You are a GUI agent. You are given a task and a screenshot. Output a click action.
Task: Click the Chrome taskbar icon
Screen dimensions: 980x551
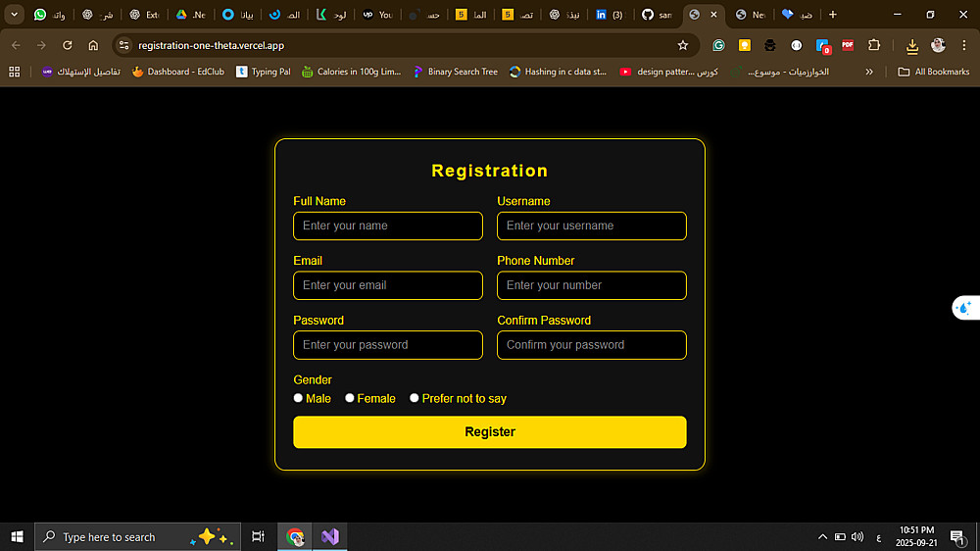294,536
